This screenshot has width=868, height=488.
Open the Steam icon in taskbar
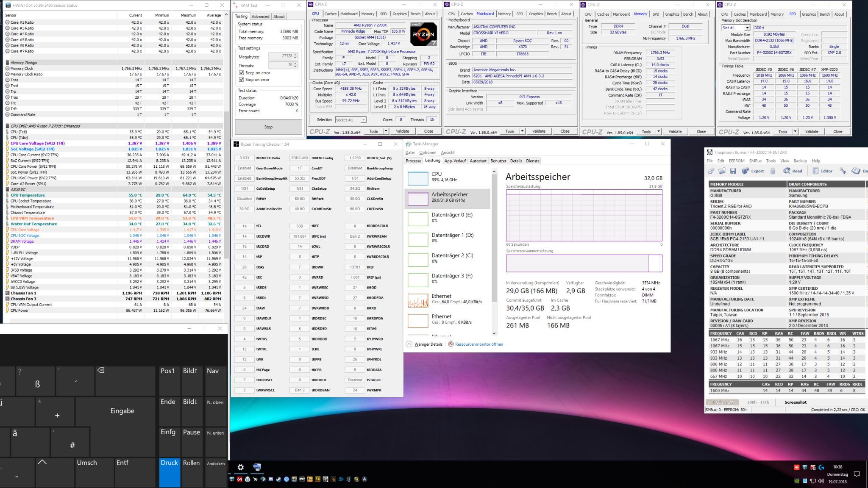click(278, 479)
